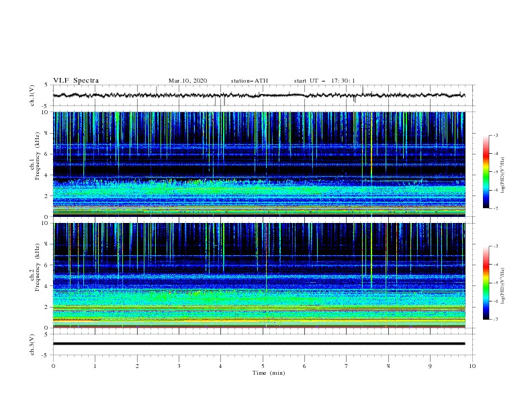The image size is (532, 411).
Task: Click time axis tick label "1"
Action: (x=95, y=366)
